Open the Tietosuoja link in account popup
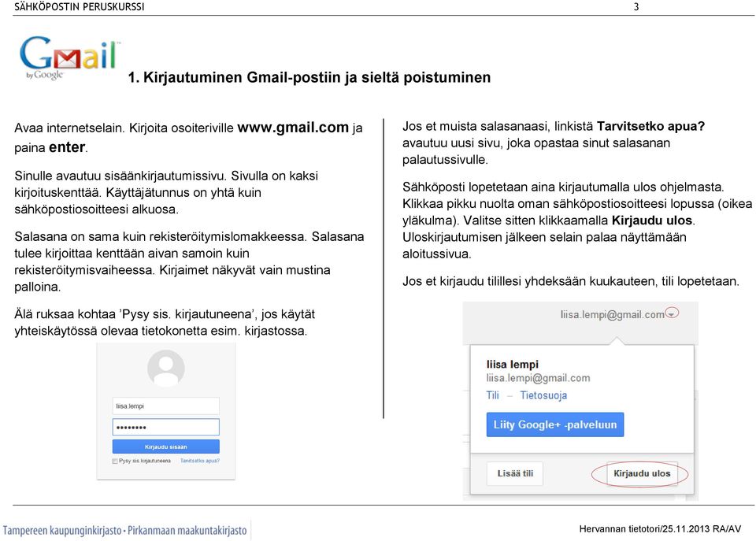 543,395
